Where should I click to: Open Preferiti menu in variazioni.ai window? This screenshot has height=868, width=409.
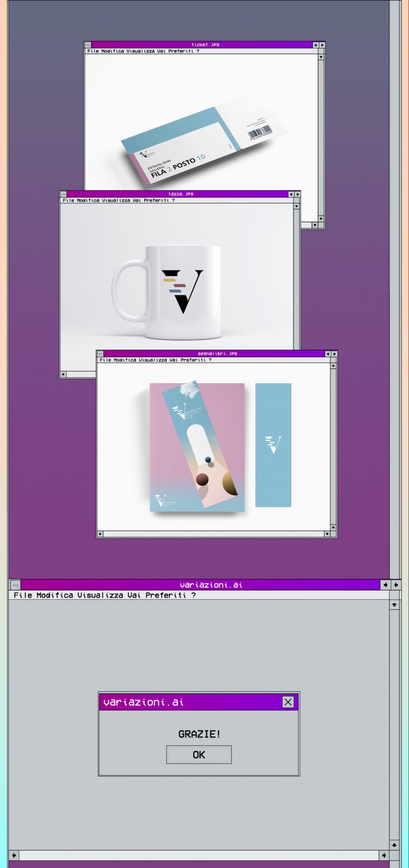click(x=165, y=595)
